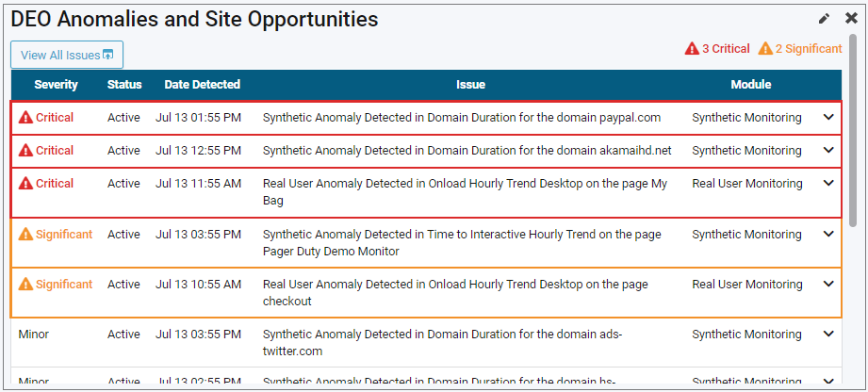Screen dimensions: 868x392
Task: Click Significant warning icon in Pager Duty row
Action: pyautogui.click(x=25, y=235)
